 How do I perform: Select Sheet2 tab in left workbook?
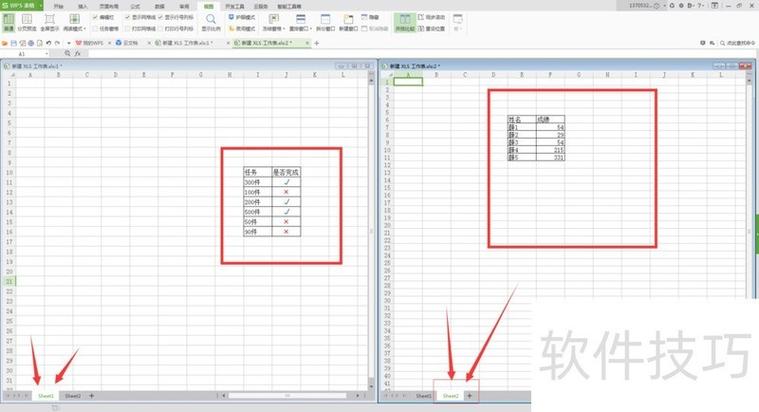click(x=73, y=396)
